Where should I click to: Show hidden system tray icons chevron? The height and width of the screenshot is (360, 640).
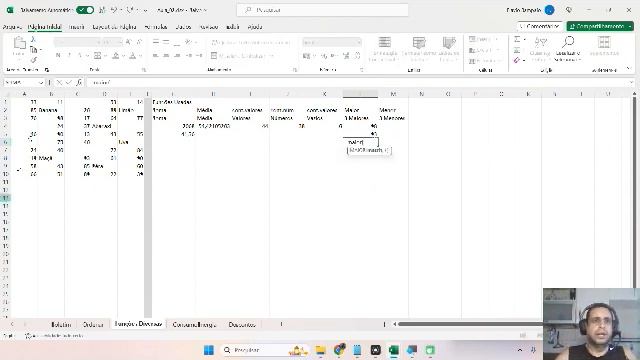(520, 350)
